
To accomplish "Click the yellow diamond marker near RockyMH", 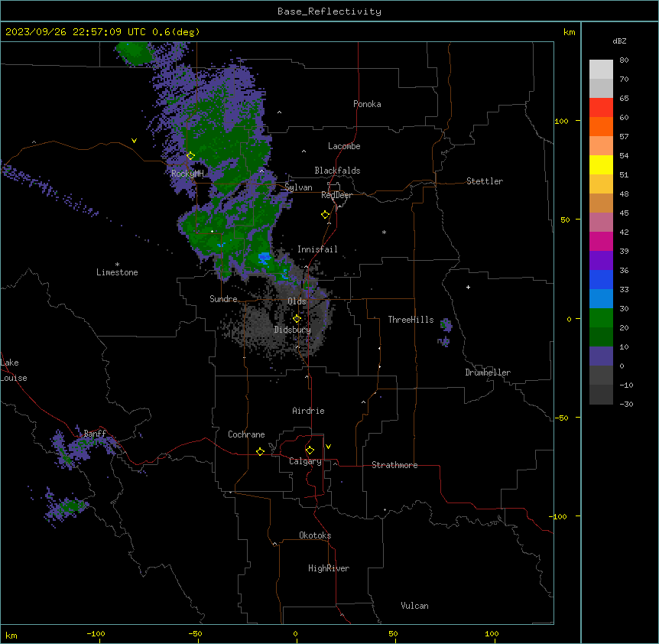I will coord(191,156).
